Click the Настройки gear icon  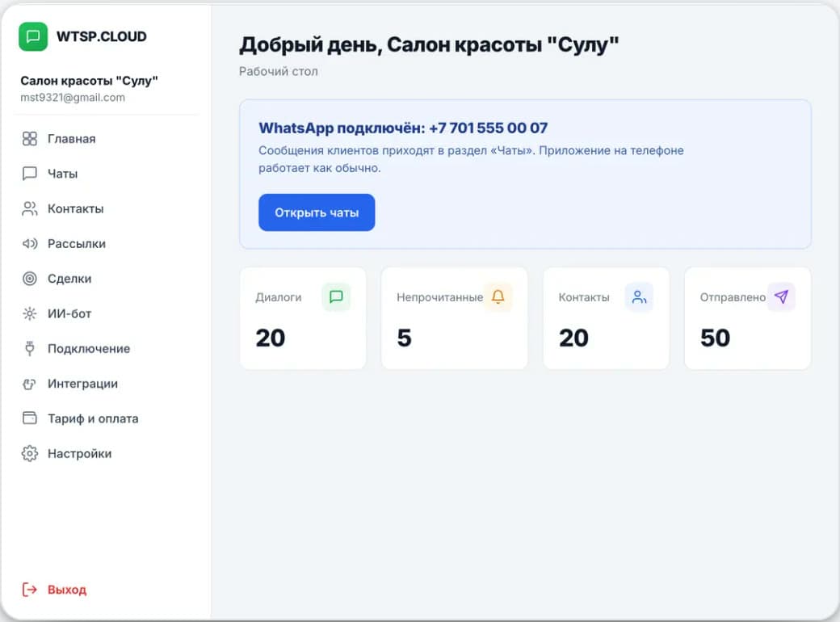click(x=29, y=453)
